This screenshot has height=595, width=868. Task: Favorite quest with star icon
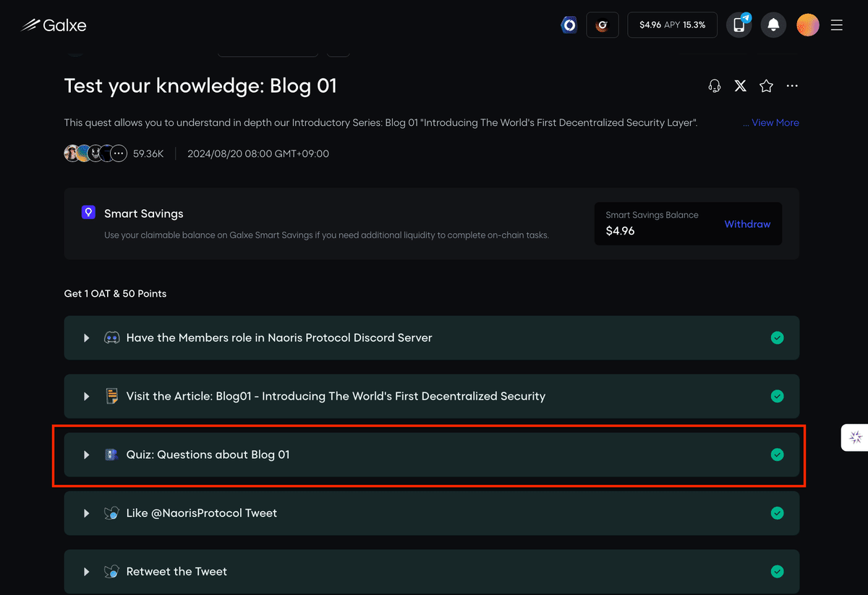(x=767, y=86)
